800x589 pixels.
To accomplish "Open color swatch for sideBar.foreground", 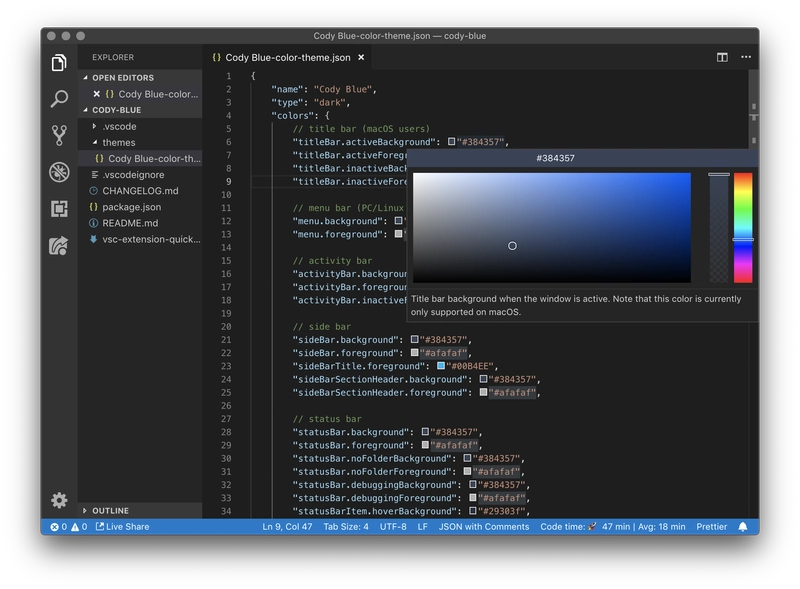I will 414,353.
